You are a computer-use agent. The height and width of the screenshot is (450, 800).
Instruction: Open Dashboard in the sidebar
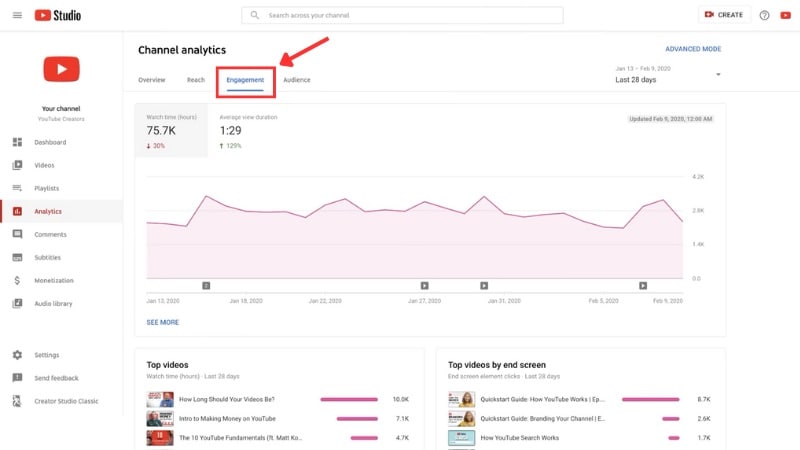click(x=61, y=142)
